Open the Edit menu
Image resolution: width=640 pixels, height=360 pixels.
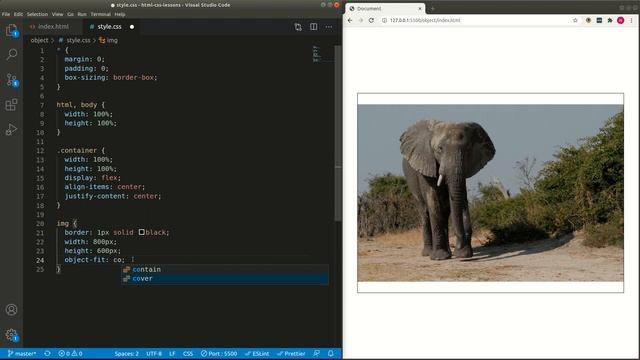click(18, 14)
